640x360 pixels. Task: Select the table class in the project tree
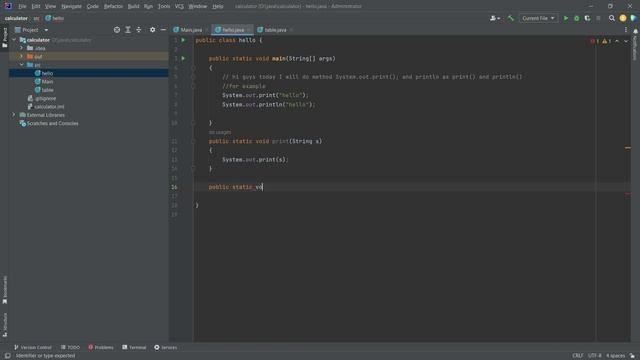(x=47, y=90)
